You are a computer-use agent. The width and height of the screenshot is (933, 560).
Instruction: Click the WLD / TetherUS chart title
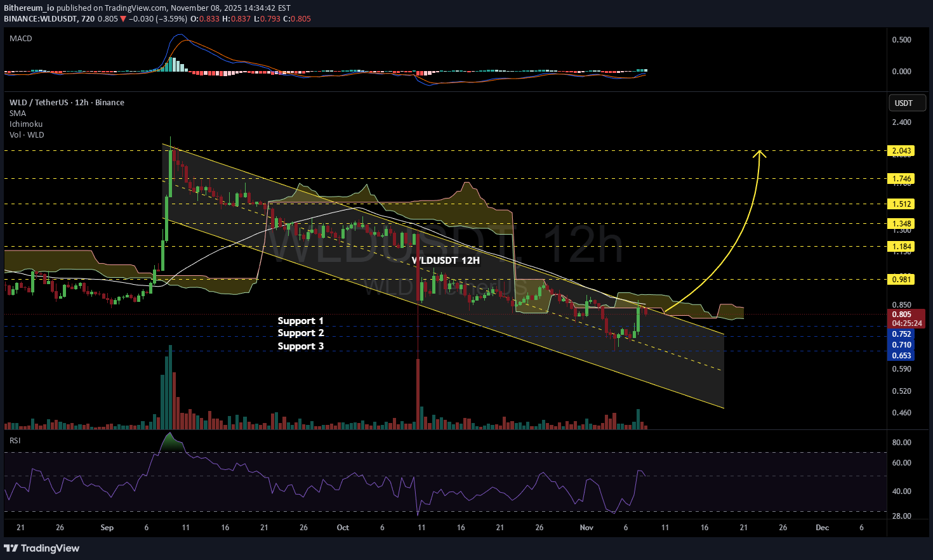67,103
